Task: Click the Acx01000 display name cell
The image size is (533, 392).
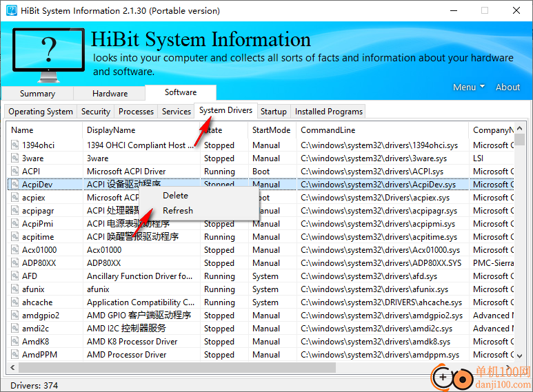Action: pyautogui.click(x=141, y=249)
